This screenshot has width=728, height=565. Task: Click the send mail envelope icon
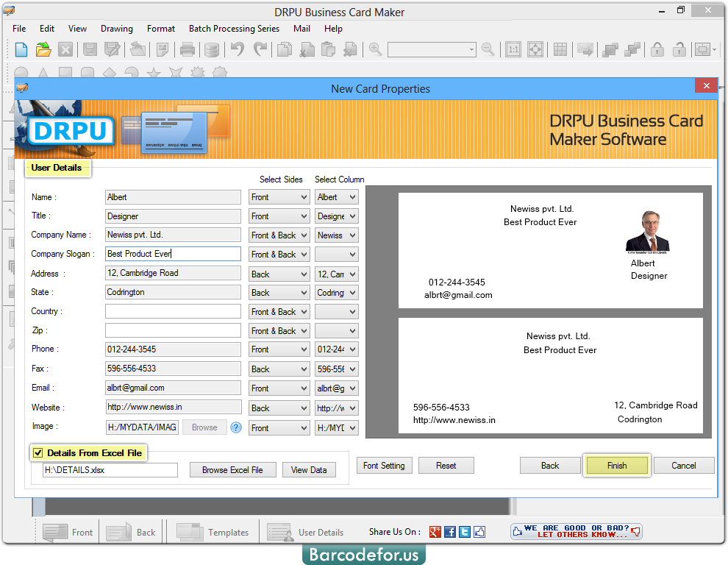585,49
